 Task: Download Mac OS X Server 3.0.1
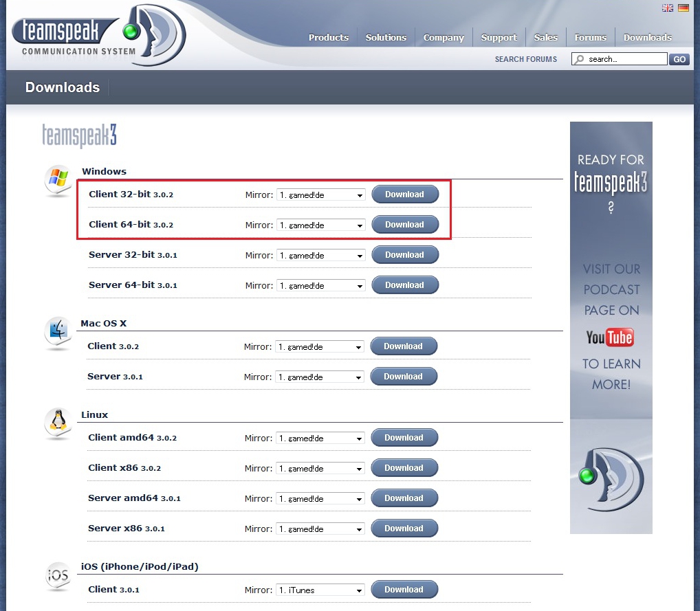tap(404, 377)
